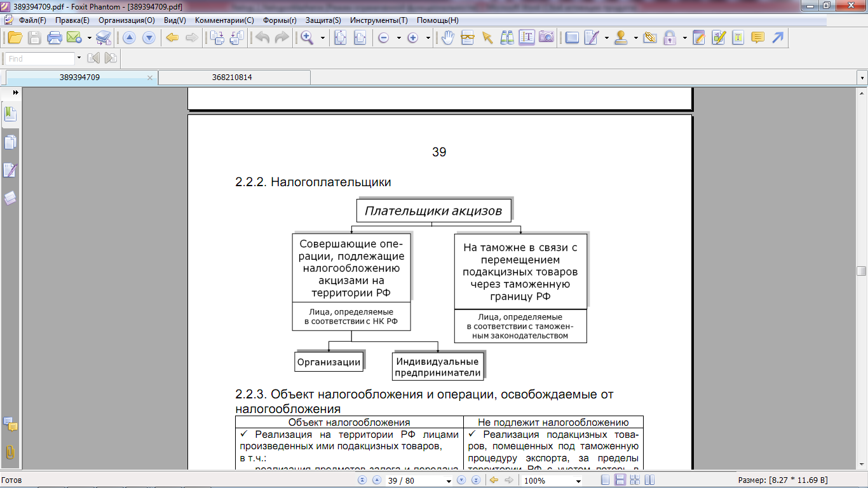The height and width of the screenshot is (488, 868).
Task: Expand the navigation panel double chevron
Action: click(x=15, y=92)
